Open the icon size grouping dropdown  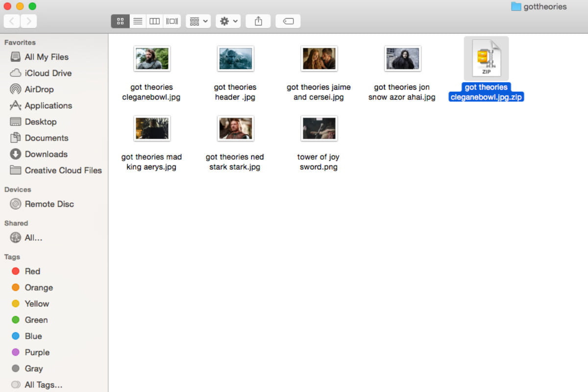[198, 21]
